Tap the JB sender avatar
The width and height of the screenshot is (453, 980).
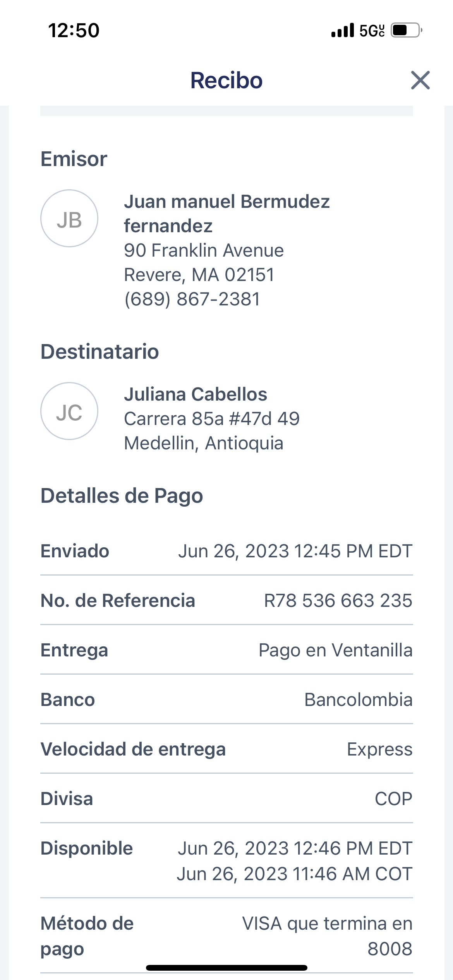[69, 218]
